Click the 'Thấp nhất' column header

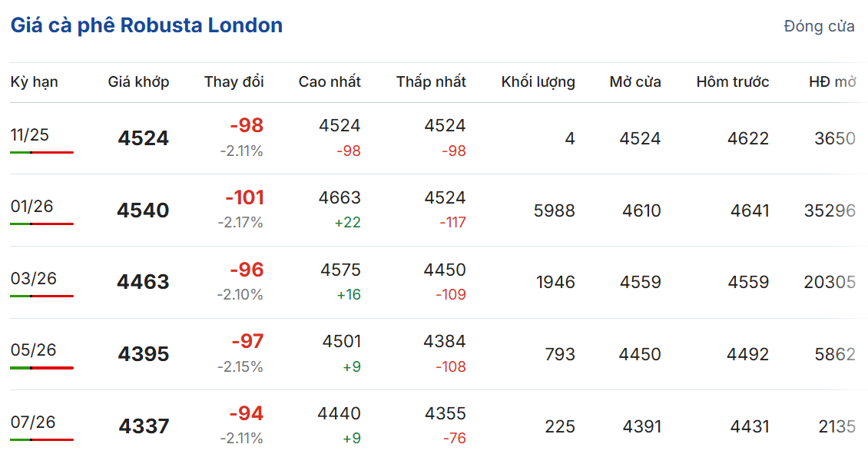click(431, 82)
